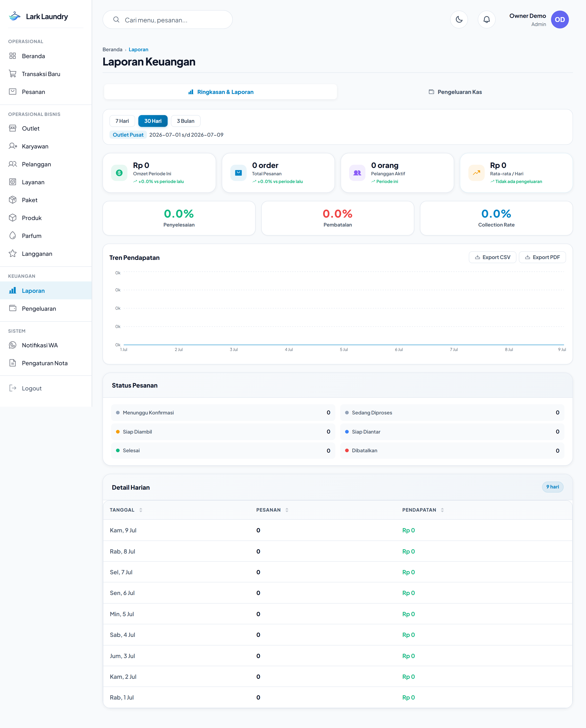The width and height of the screenshot is (586, 728).
Task: Click the Sedang Diproses status row
Action: [x=452, y=413]
